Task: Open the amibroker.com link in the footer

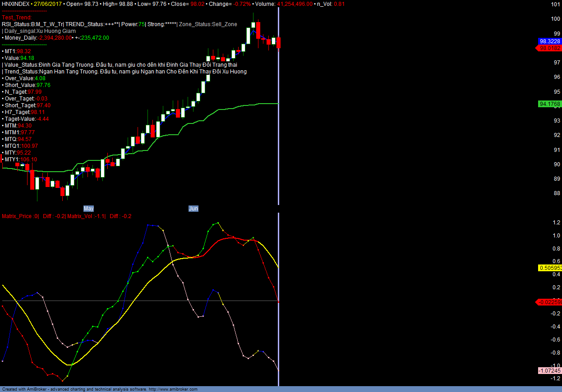Action: coord(173,389)
